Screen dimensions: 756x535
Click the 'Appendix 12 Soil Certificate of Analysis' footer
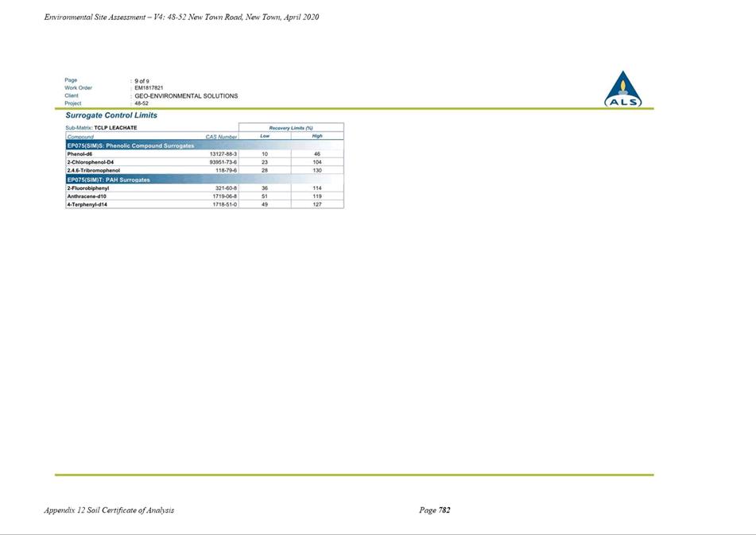109,510
